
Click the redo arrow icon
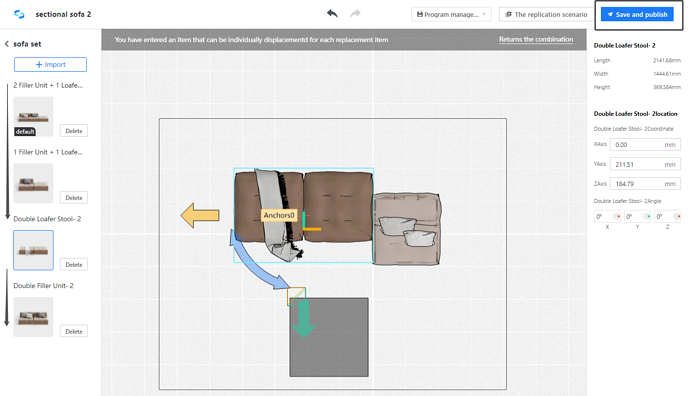tap(355, 14)
